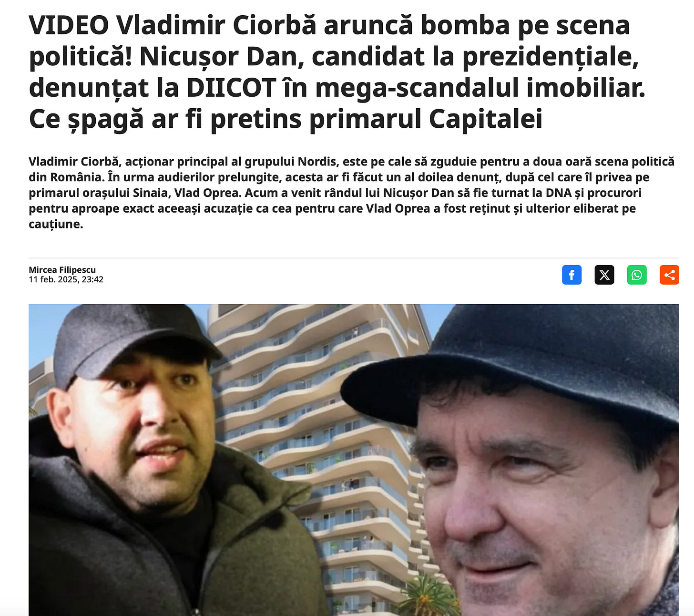
Task: Share the article on X
Action: click(604, 275)
